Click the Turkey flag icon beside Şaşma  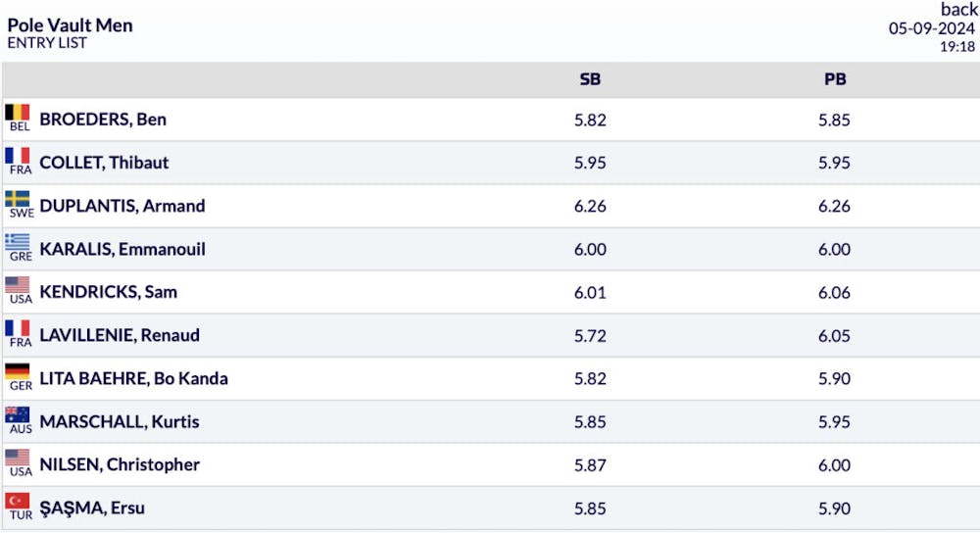18,501
